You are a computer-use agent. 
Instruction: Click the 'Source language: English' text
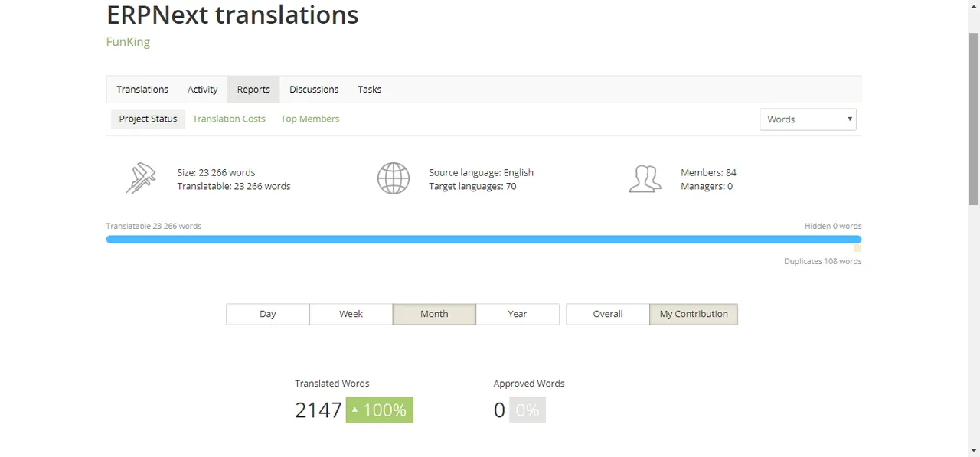(x=481, y=172)
